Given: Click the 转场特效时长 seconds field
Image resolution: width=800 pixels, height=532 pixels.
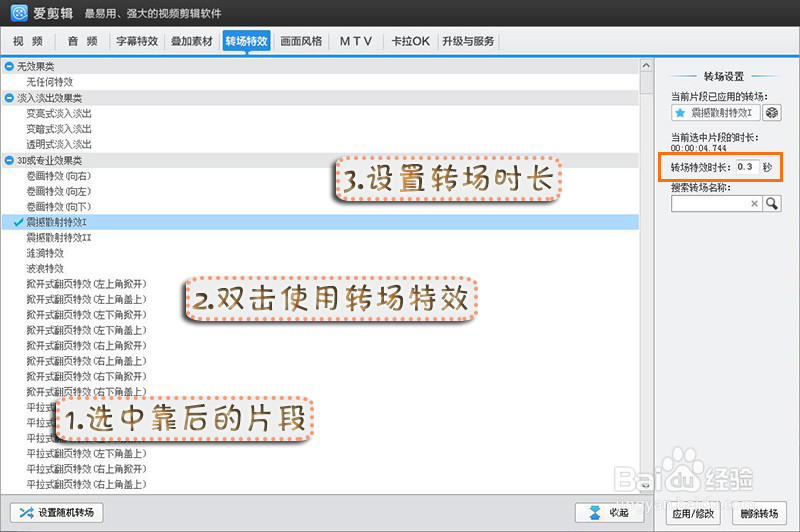Looking at the screenshot, I should coord(746,167).
